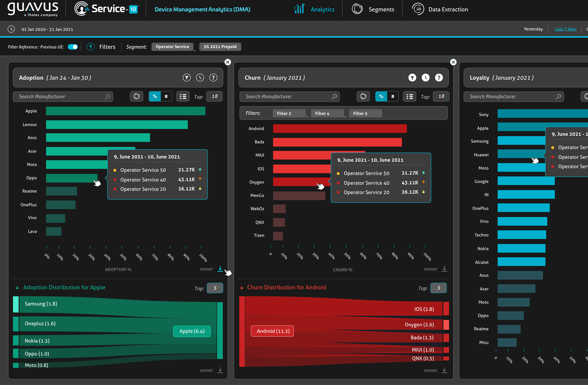588x385 pixels.
Task: Click the Search Manufacturer field in Adoption
Action: 59,97
